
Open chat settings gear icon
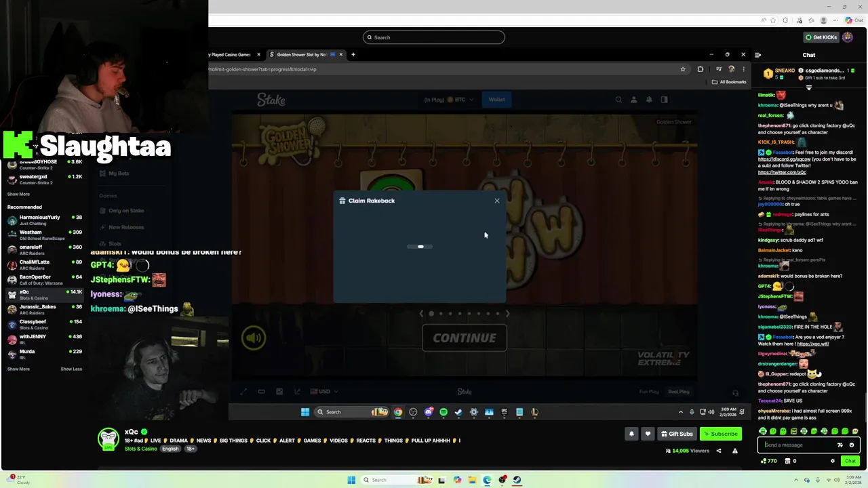click(833, 461)
